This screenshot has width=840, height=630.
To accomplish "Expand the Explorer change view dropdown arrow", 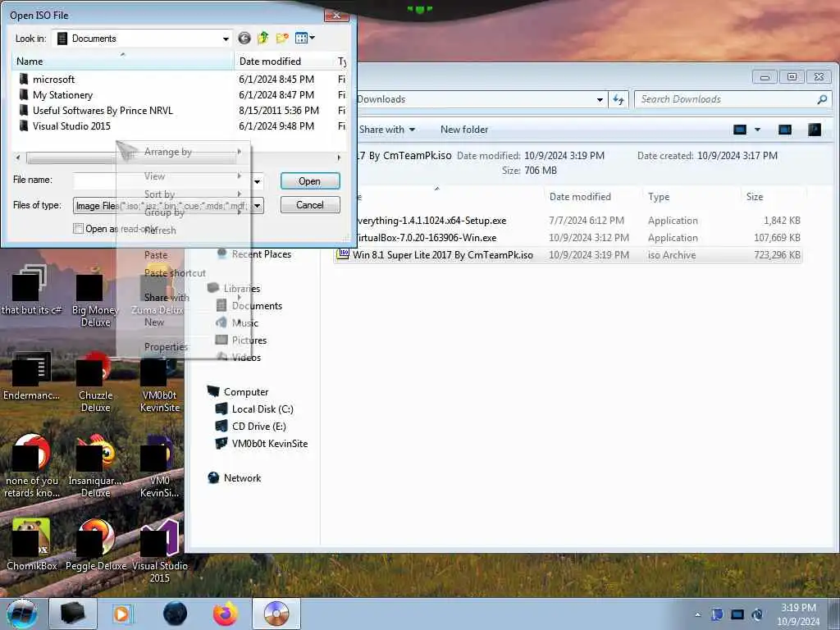I will pos(757,130).
